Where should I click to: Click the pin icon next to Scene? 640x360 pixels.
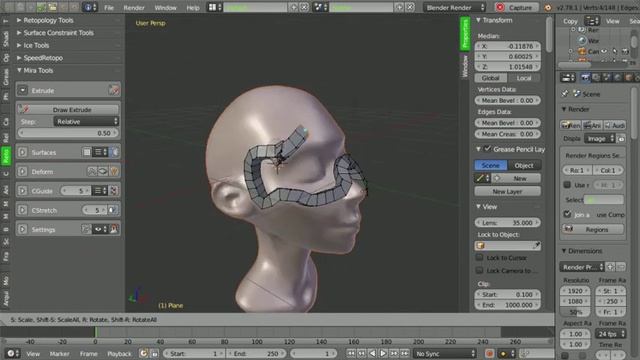pyautogui.click(x=565, y=94)
